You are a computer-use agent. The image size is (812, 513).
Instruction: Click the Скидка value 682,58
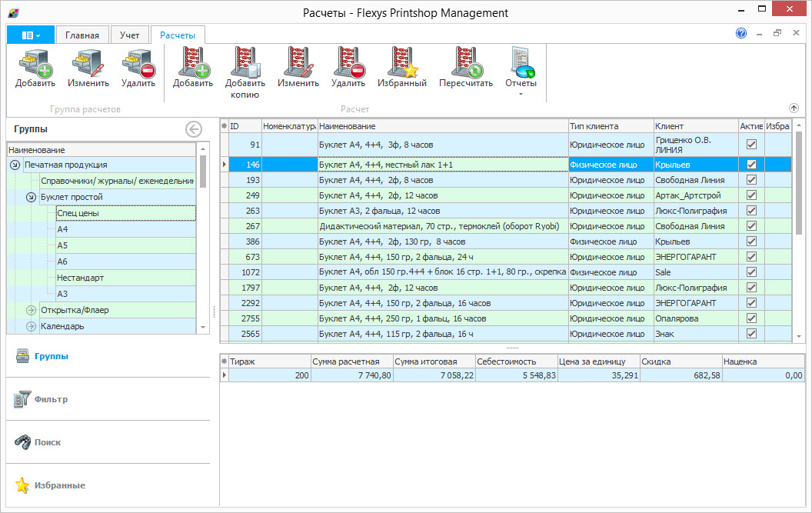point(681,375)
